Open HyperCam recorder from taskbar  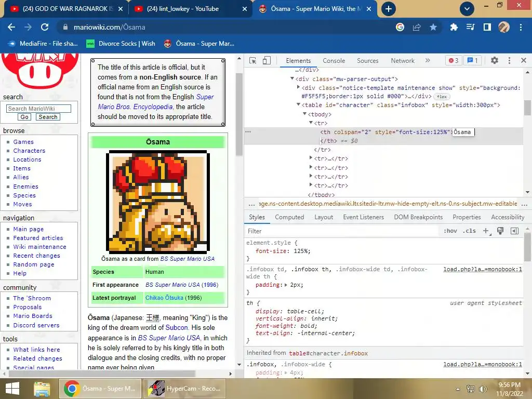pyautogui.click(x=185, y=389)
